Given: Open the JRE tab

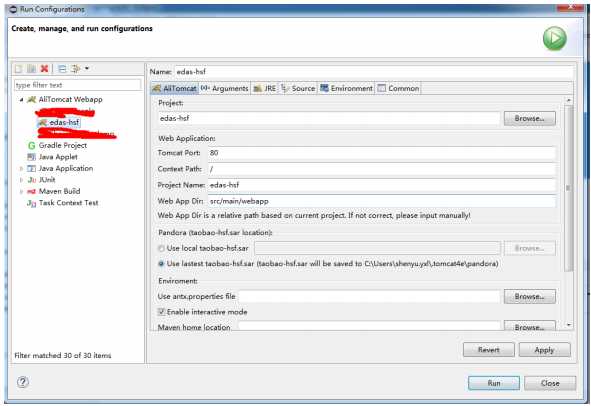Looking at the screenshot, I should 265,88.
